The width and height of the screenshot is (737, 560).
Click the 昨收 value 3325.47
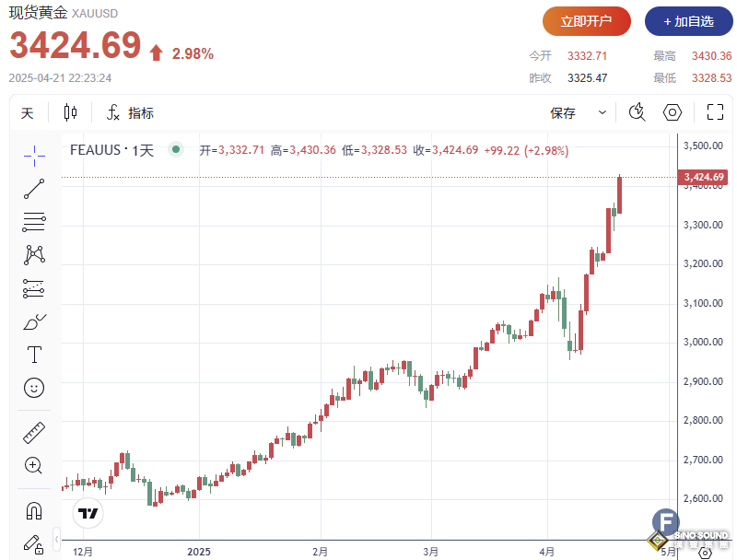tap(587, 78)
